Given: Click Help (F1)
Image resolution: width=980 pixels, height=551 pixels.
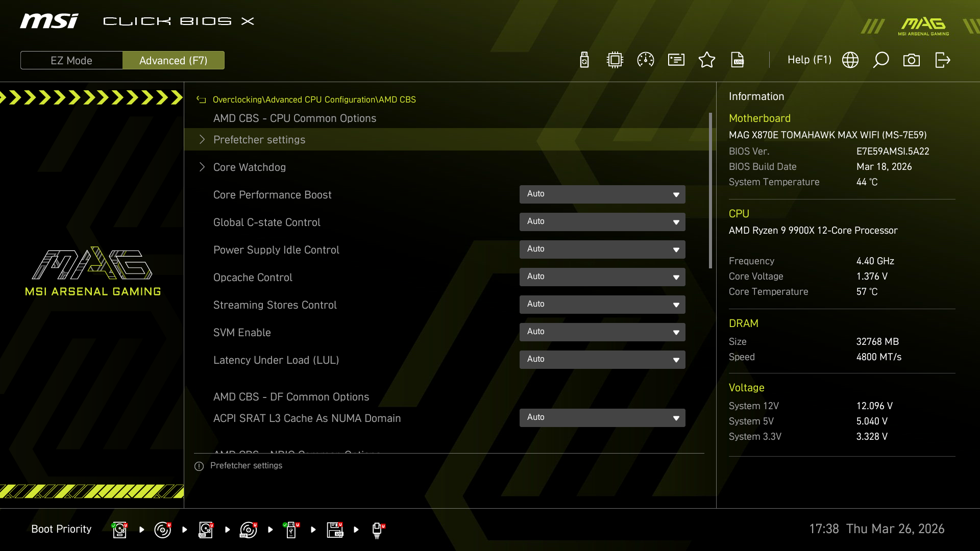Looking at the screenshot, I should [809, 60].
